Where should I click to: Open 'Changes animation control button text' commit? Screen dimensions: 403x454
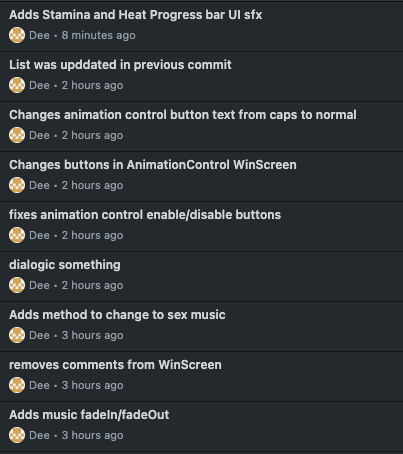183,115
